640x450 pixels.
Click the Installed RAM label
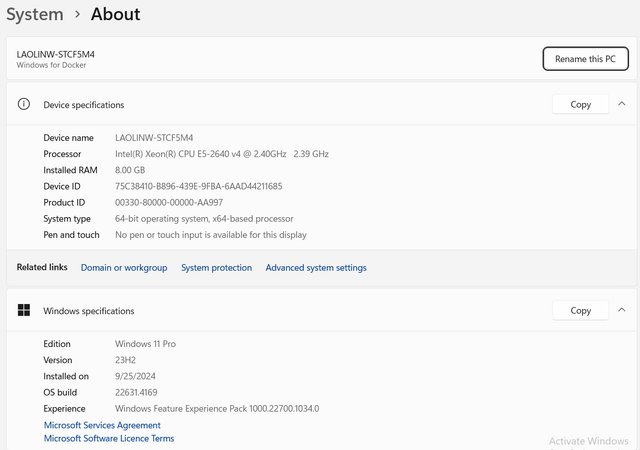71,170
